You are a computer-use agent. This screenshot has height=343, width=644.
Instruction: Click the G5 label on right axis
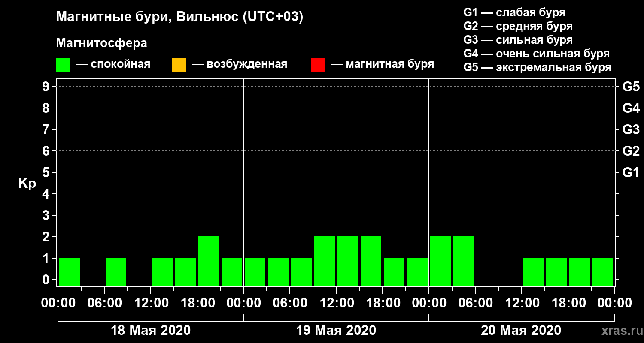[631, 87]
